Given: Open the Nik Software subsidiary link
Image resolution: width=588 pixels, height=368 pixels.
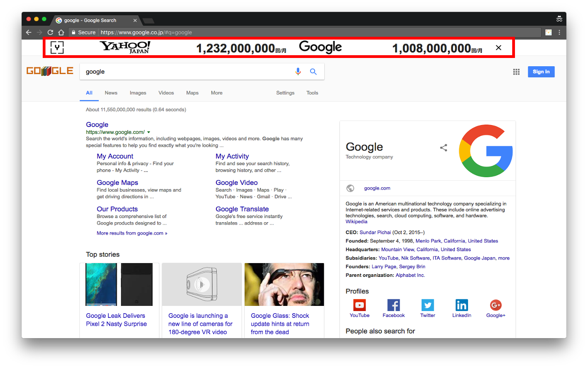Looking at the screenshot, I should click(x=415, y=258).
